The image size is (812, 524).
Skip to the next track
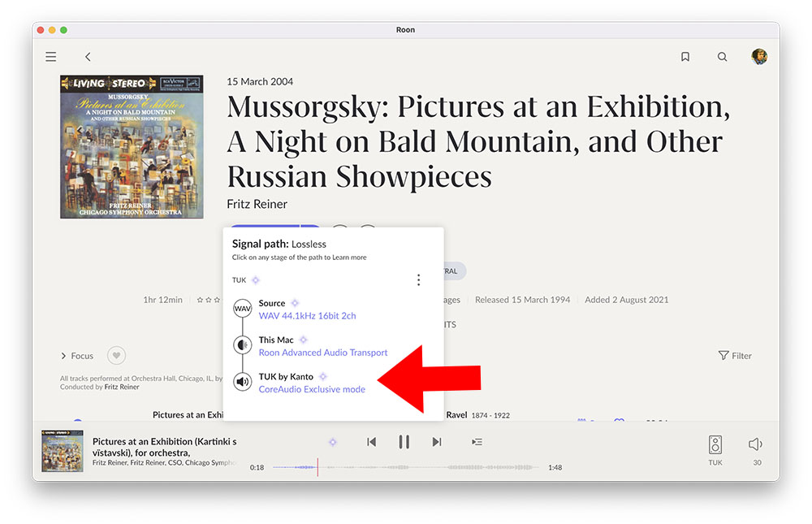[437, 442]
